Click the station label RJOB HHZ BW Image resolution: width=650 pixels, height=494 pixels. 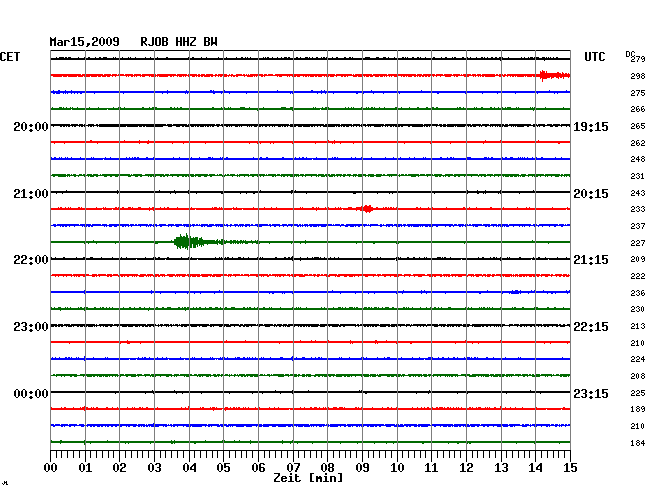tap(179, 42)
